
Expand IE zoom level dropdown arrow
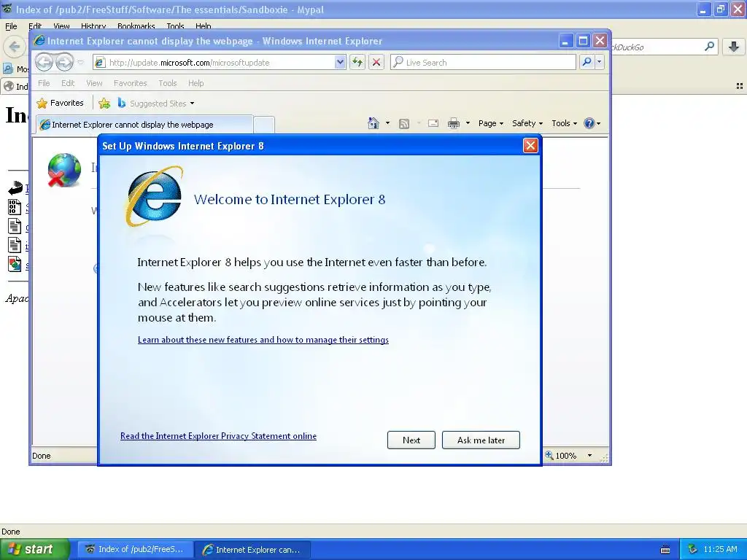click(x=589, y=456)
